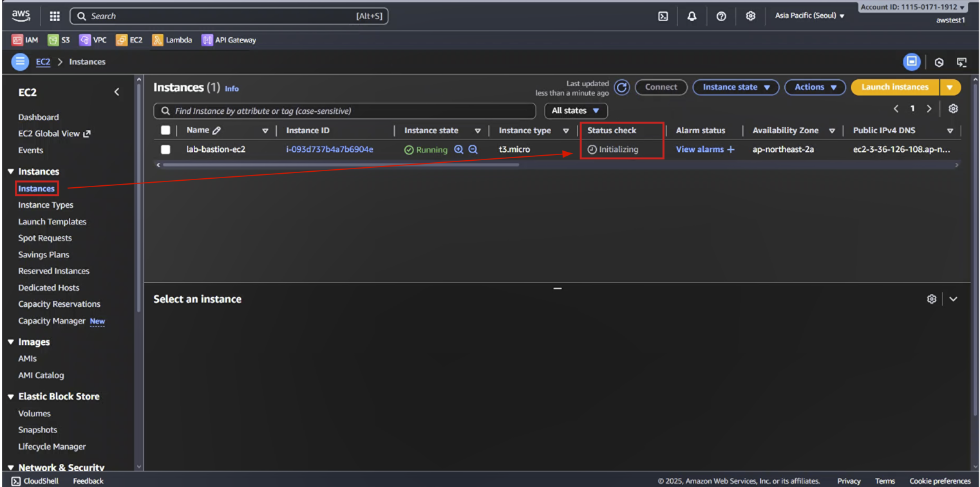Open Volumes in the sidebar
The image size is (980, 487).
pos(34,414)
